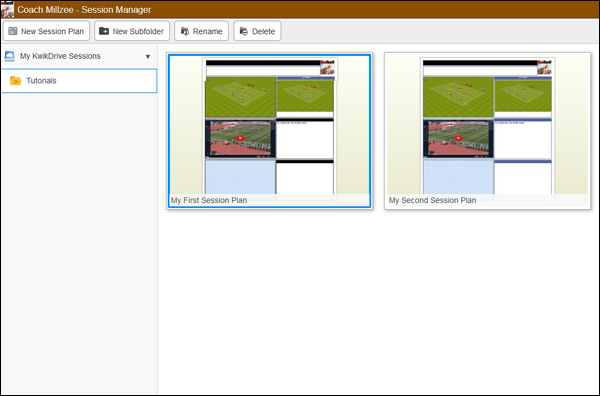Select the My Second Session Plan thumbnail
The width and height of the screenshot is (600, 396).
tap(488, 131)
